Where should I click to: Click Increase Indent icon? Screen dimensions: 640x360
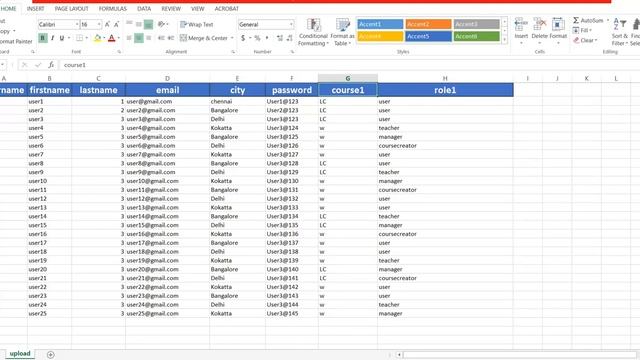(171, 38)
